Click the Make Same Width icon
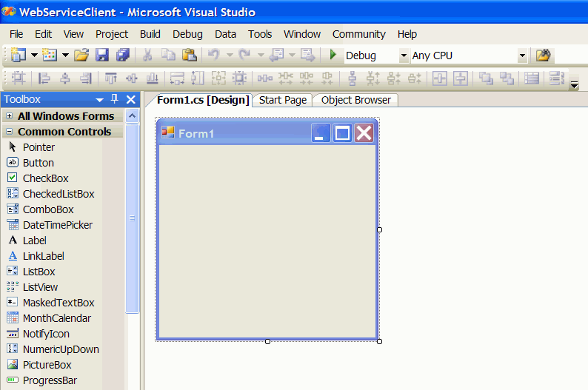This screenshot has height=390, width=588. click(177, 78)
